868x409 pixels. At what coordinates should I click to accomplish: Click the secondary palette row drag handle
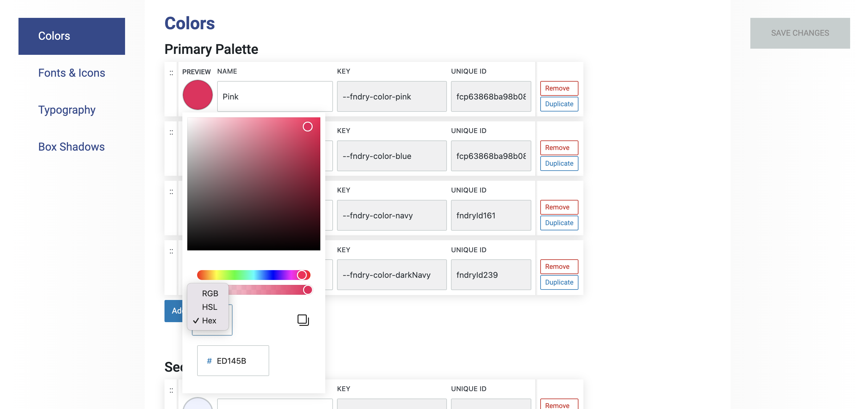[x=171, y=390]
